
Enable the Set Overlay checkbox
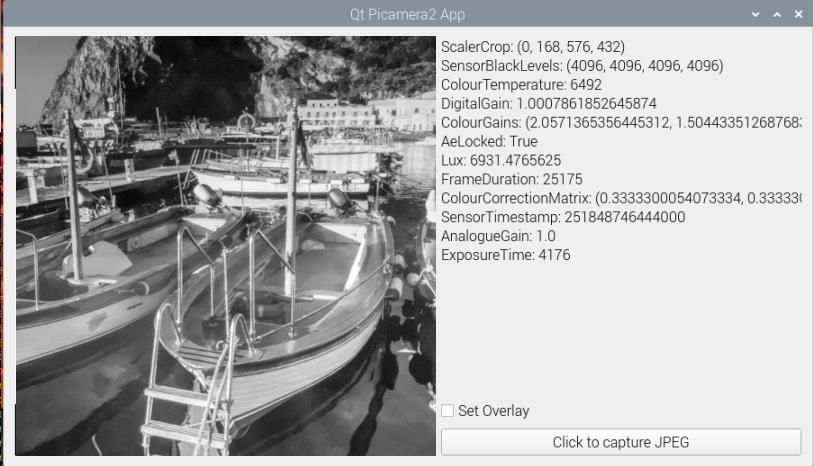pos(448,411)
